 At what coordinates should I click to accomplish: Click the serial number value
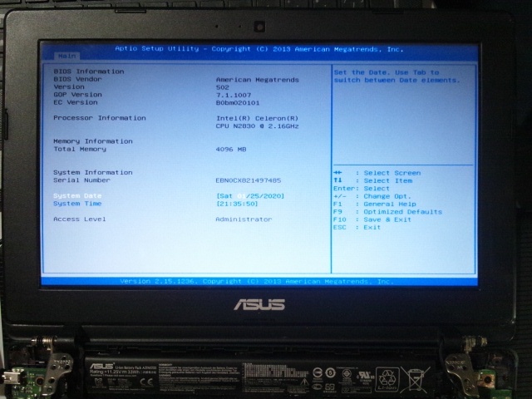pos(249,180)
